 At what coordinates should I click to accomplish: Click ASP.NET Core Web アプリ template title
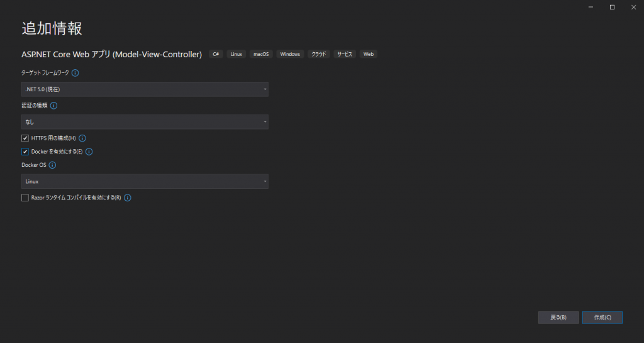pos(112,54)
